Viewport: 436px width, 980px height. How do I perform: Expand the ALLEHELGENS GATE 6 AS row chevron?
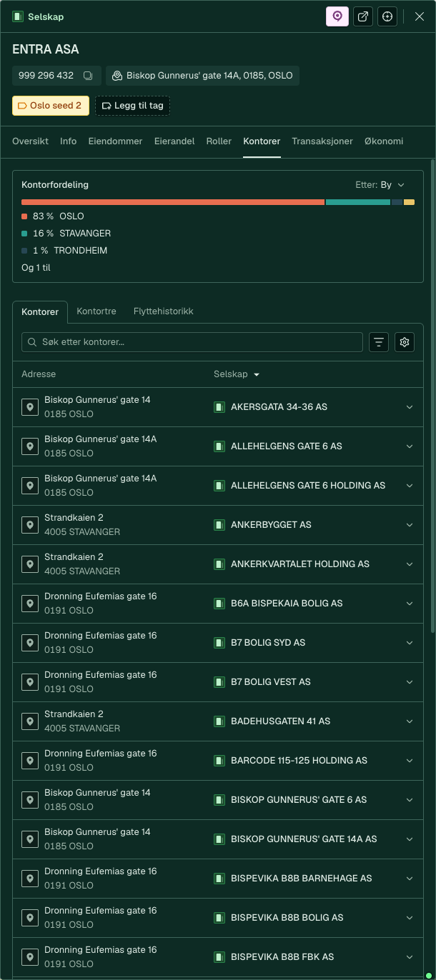[x=410, y=446]
